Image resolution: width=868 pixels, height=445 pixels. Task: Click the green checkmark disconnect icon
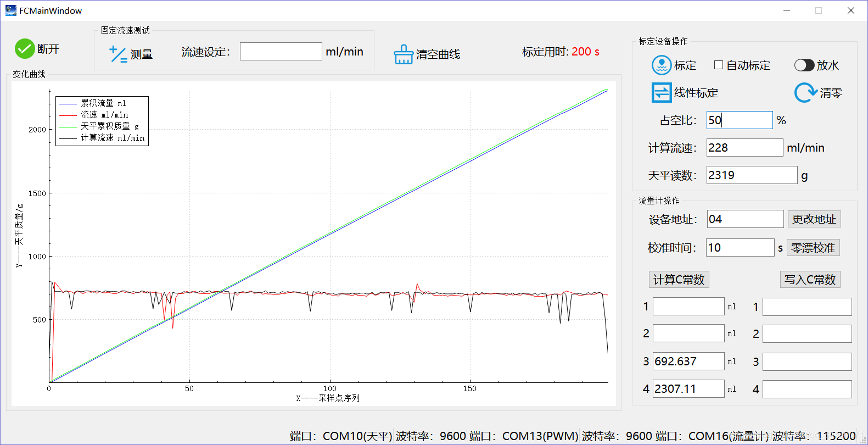[25, 49]
